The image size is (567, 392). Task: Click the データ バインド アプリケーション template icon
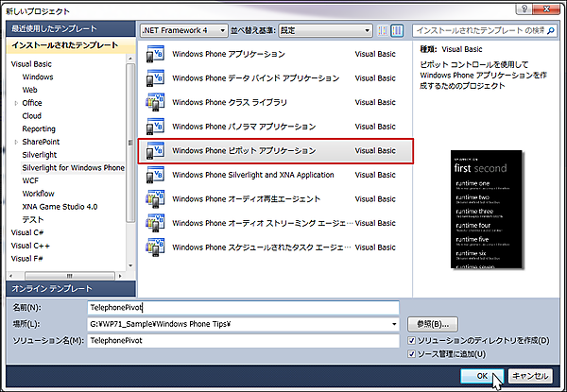click(155, 78)
